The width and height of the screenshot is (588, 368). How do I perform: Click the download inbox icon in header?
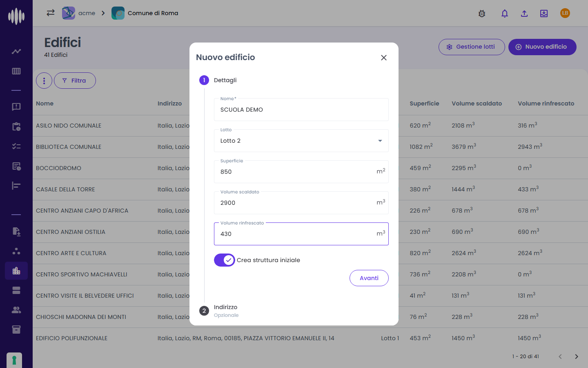tap(544, 13)
